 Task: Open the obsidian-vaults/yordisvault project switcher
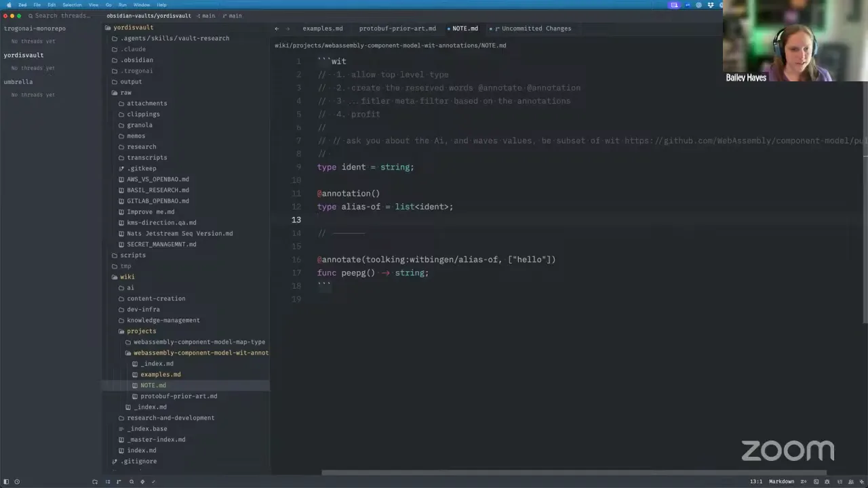(x=149, y=16)
